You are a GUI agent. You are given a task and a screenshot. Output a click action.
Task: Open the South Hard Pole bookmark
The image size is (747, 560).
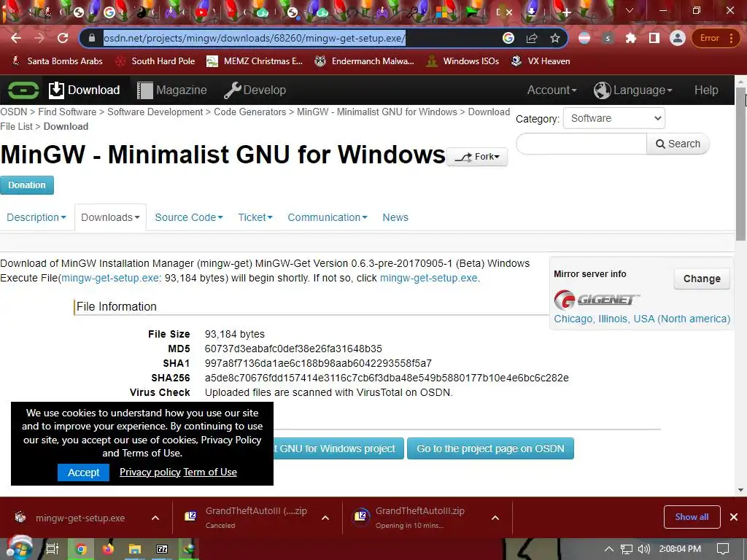pos(155,61)
